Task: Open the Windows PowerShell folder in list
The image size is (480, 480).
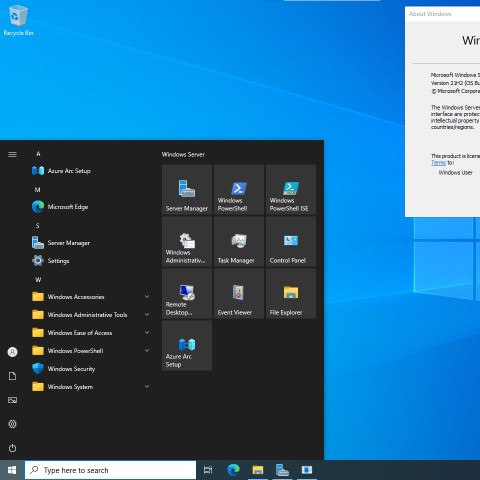Action: [x=90, y=351]
